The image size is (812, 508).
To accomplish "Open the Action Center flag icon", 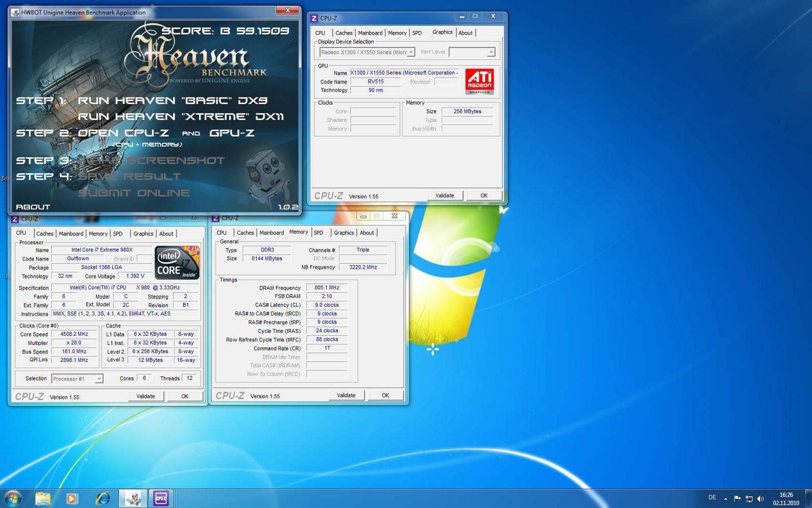I will (x=737, y=498).
